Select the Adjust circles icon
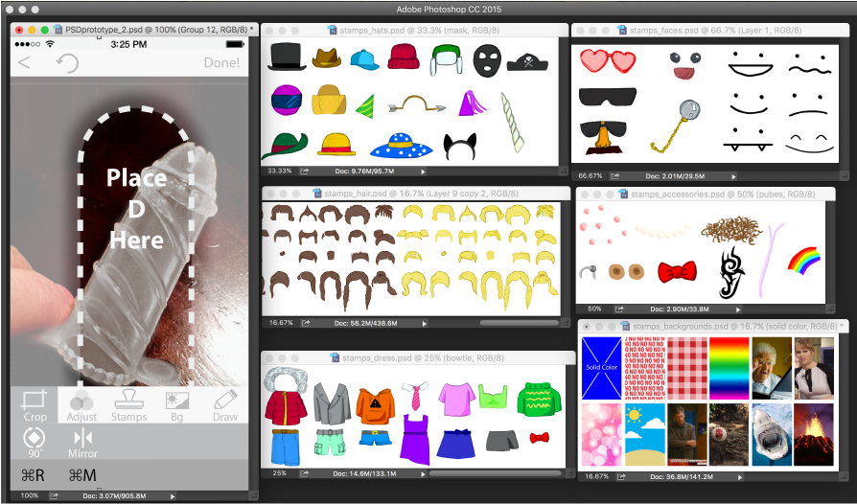This screenshot has width=857, height=504. pyautogui.click(x=81, y=400)
